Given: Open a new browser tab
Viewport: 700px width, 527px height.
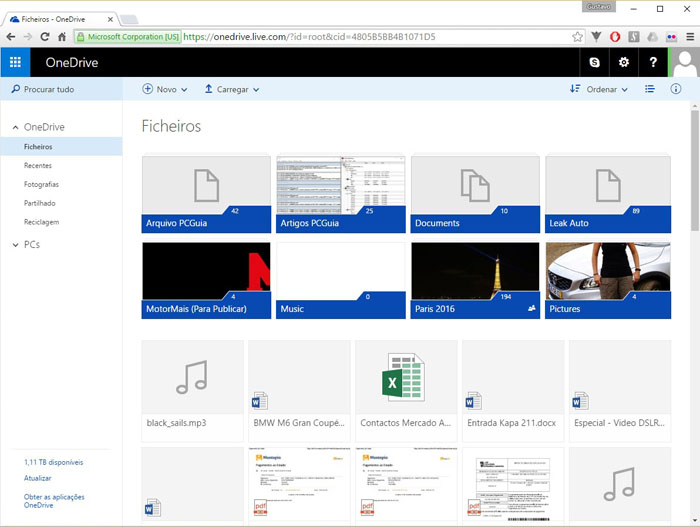Looking at the screenshot, I should (129, 19).
